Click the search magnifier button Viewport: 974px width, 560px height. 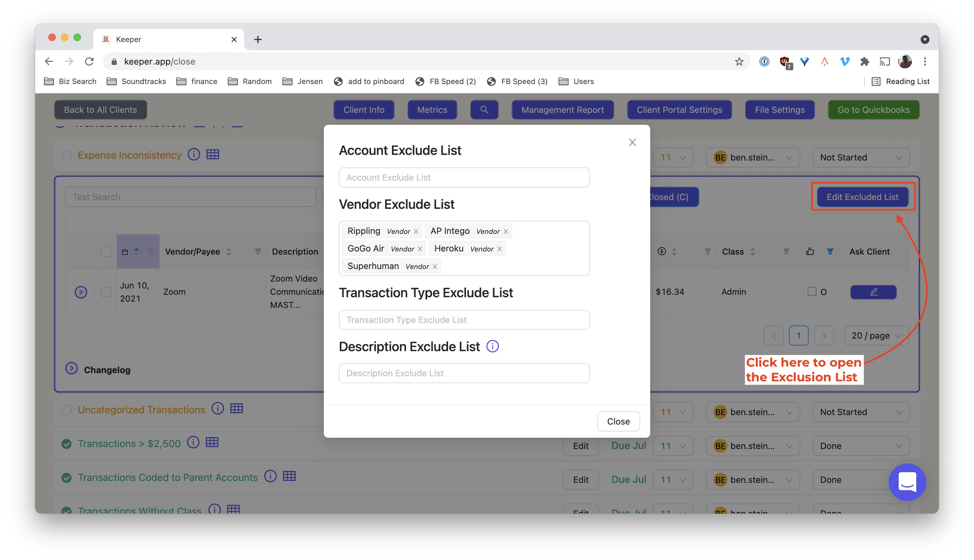[484, 110]
